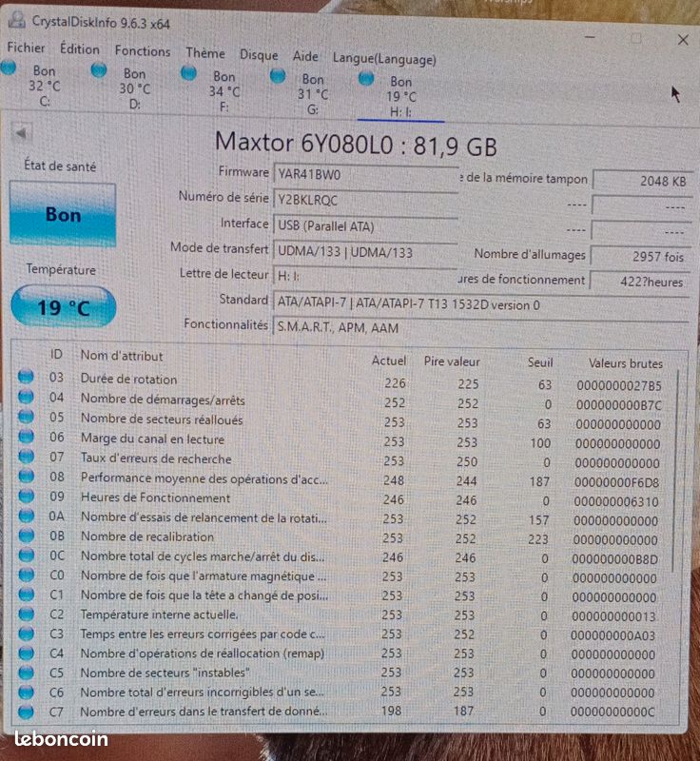Click the serial number field Y2BKLRQC

pyautogui.click(x=366, y=200)
